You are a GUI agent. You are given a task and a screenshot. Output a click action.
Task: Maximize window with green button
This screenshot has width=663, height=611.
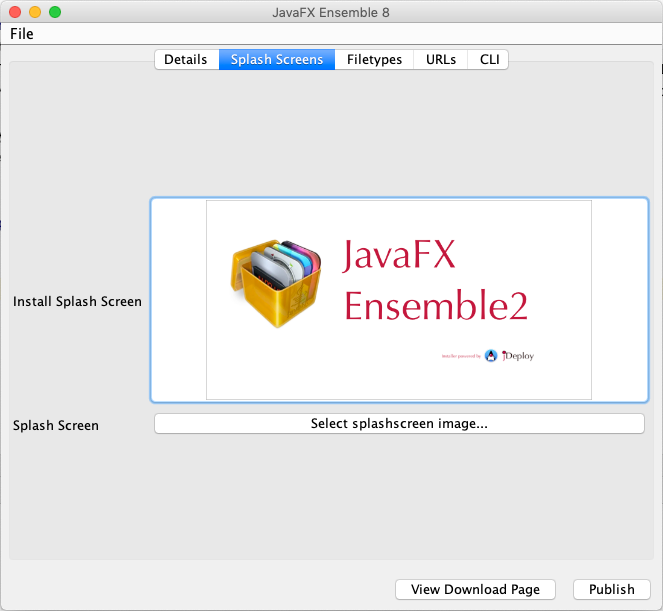click(x=55, y=12)
